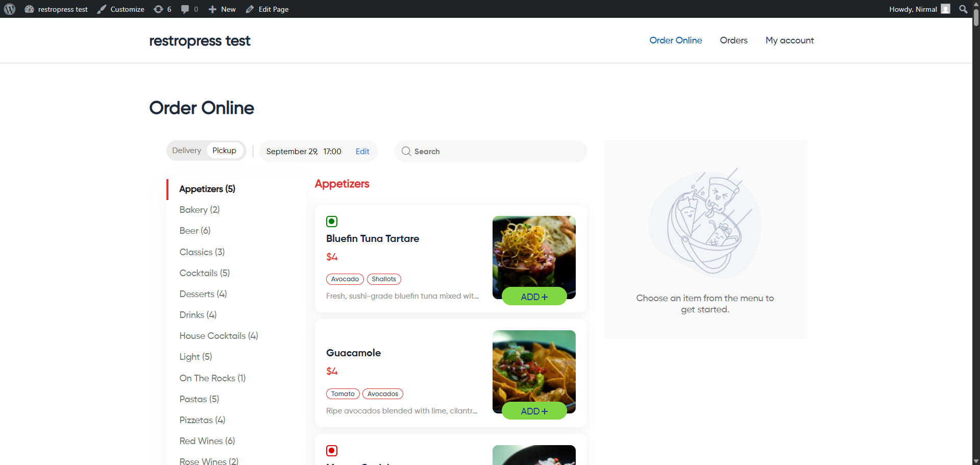This screenshot has width=980, height=465.
Task: Expand the Red Wines category
Action: point(207,440)
